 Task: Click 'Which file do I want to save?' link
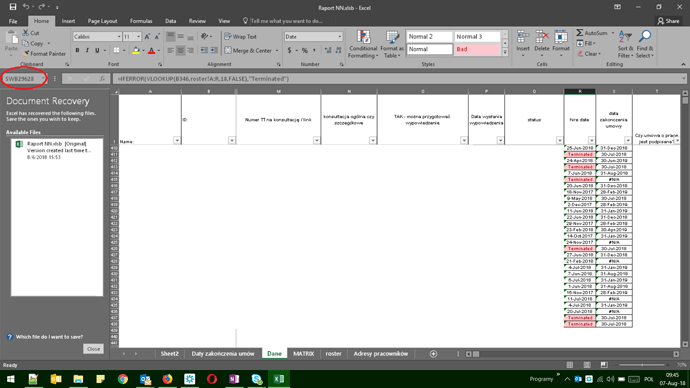point(49,337)
